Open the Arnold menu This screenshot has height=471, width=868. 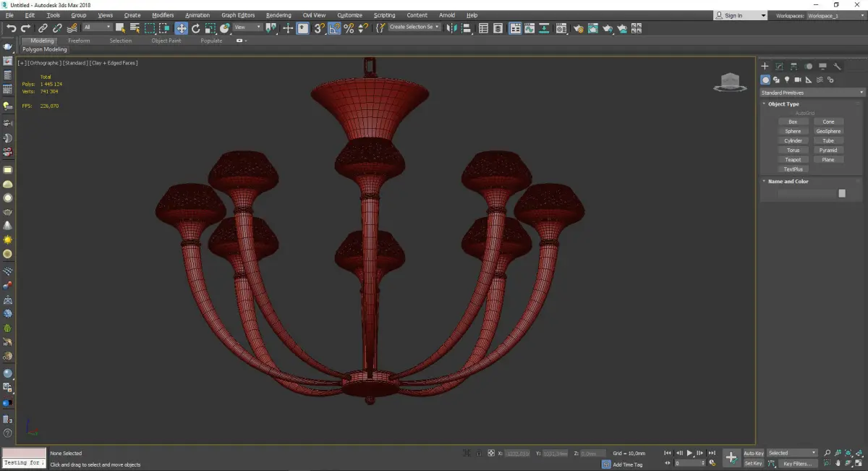(447, 15)
